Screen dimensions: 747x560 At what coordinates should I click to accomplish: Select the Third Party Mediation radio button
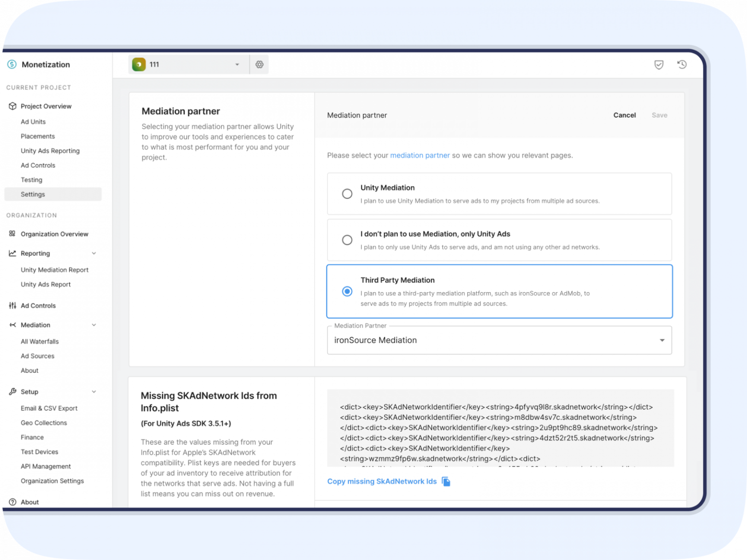pyautogui.click(x=347, y=291)
